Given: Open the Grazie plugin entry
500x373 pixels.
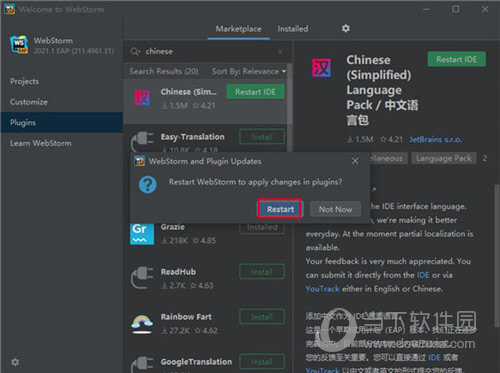Looking at the screenshot, I should [173, 227].
